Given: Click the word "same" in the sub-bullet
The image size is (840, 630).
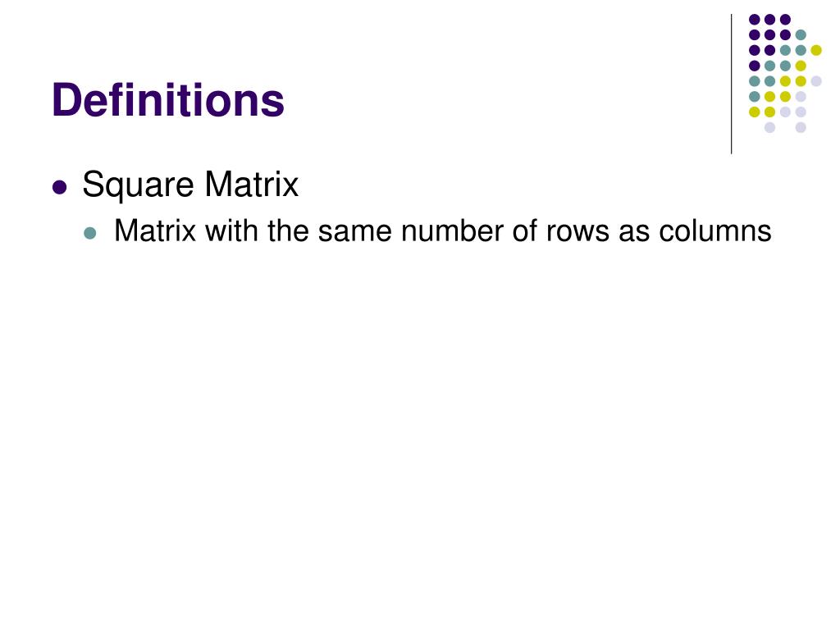Looking at the screenshot, I should (354, 232).
